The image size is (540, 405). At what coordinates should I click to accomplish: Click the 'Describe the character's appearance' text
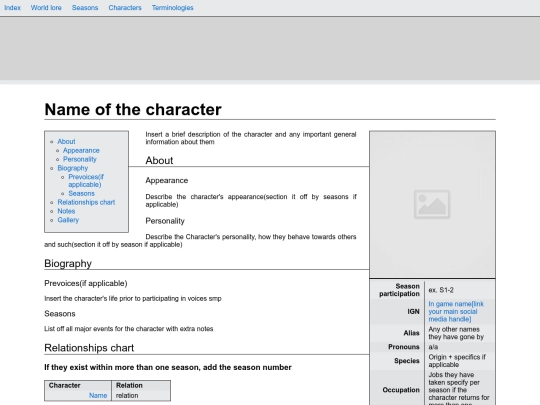[251, 200]
